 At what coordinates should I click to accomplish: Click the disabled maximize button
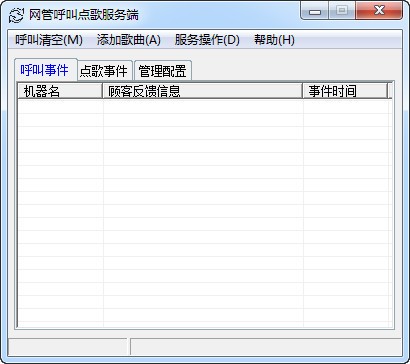[x=342, y=11]
